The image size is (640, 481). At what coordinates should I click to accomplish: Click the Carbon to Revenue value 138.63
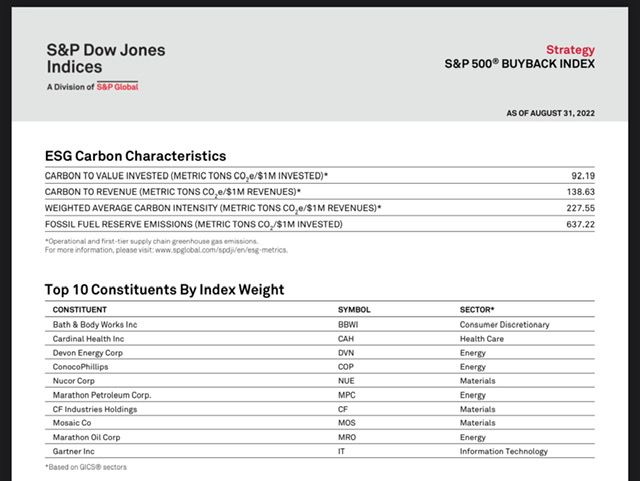pos(579,191)
